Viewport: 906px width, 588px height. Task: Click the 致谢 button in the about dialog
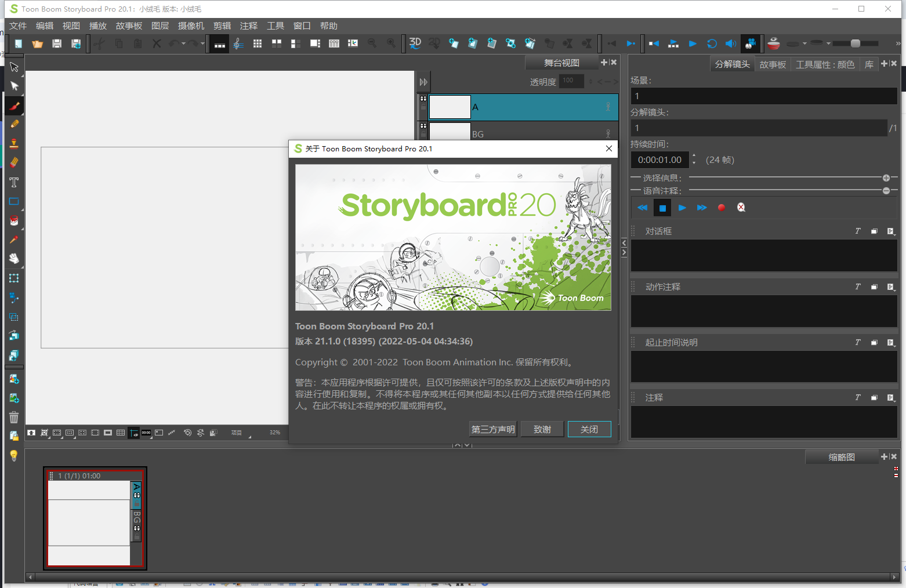542,429
